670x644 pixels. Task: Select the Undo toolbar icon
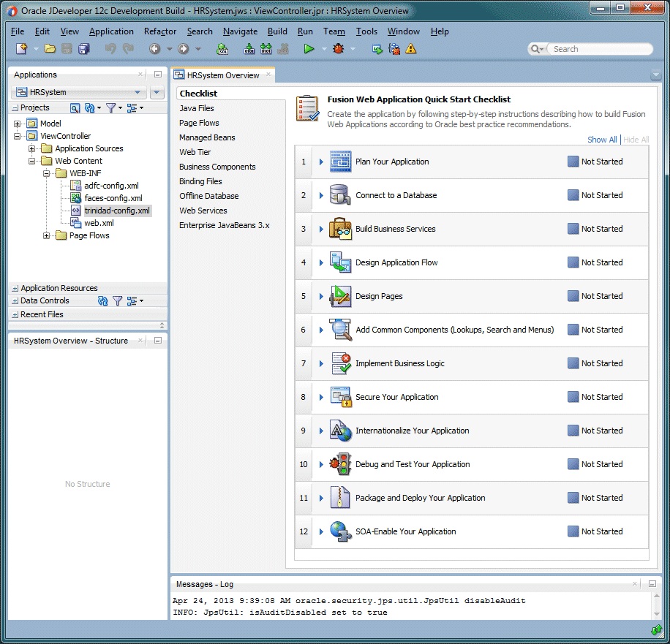[108, 48]
